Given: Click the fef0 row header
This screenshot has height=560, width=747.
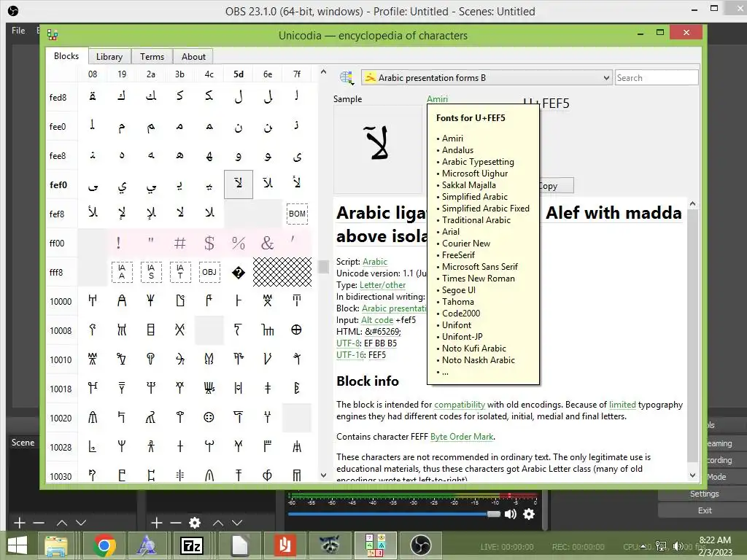Looking at the screenshot, I should tap(58, 184).
